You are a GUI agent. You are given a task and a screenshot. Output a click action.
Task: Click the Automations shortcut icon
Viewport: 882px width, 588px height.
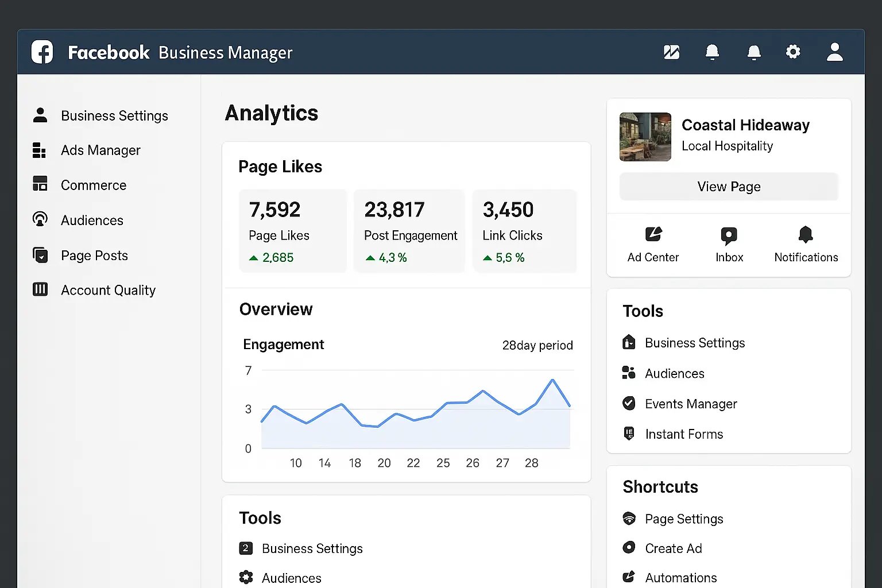pos(629,577)
